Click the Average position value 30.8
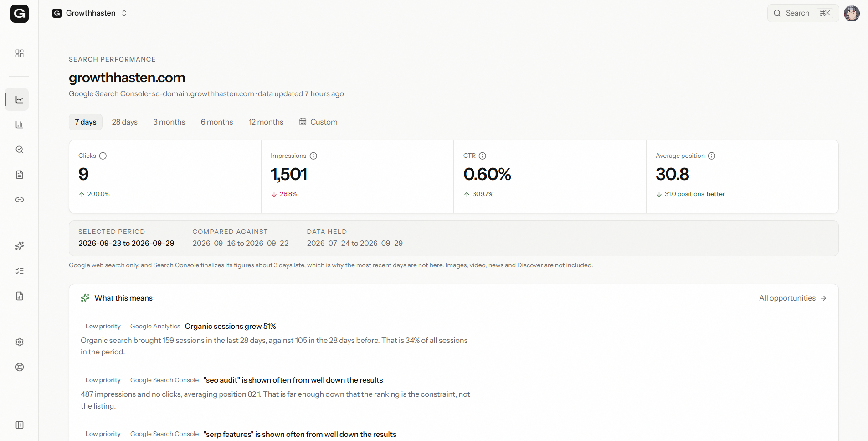The height and width of the screenshot is (441, 868). coord(672,174)
